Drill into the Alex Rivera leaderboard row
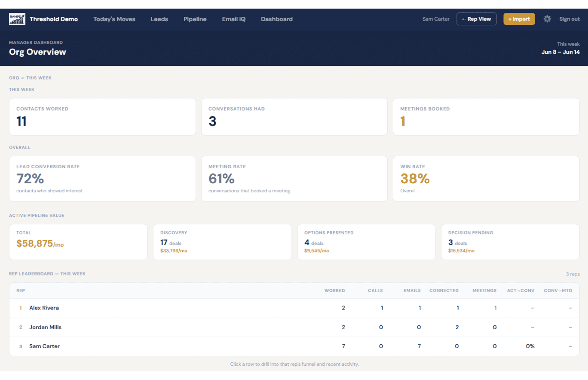Image resolution: width=588 pixels, height=380 pixels. pyautogui.click(x=294, y=308)
